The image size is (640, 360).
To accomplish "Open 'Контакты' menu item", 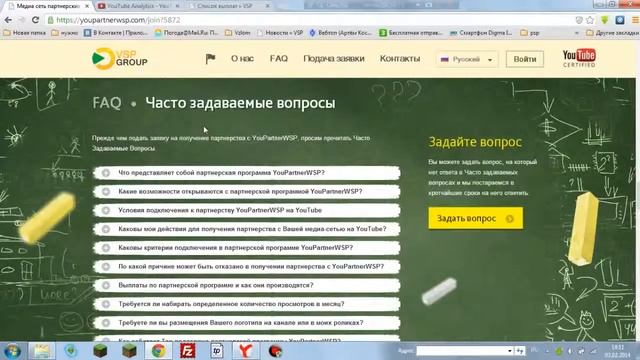I will (x=400, y=59).
